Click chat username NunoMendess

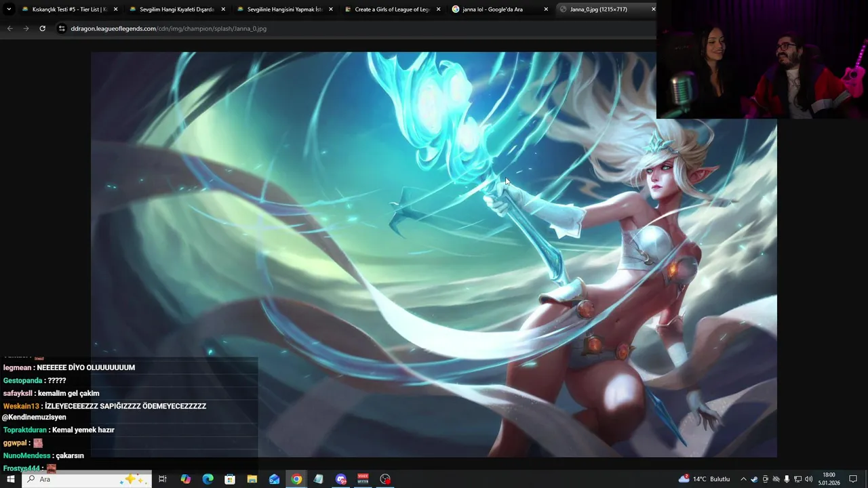[x=26, y=455]
